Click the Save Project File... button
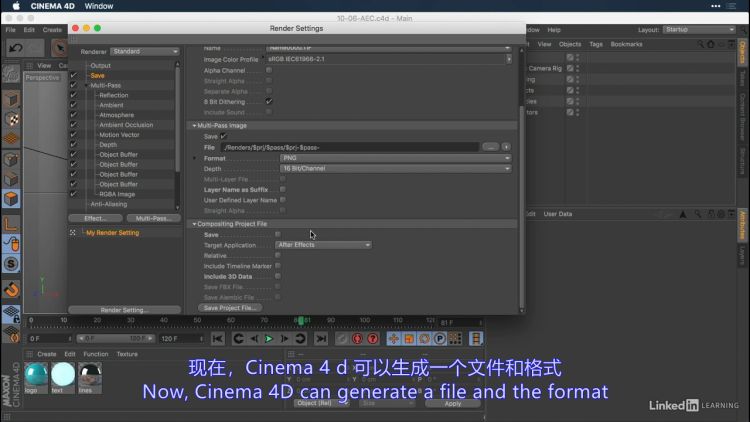The height and width of the screenshot is (422, 750). pos(230,308)
